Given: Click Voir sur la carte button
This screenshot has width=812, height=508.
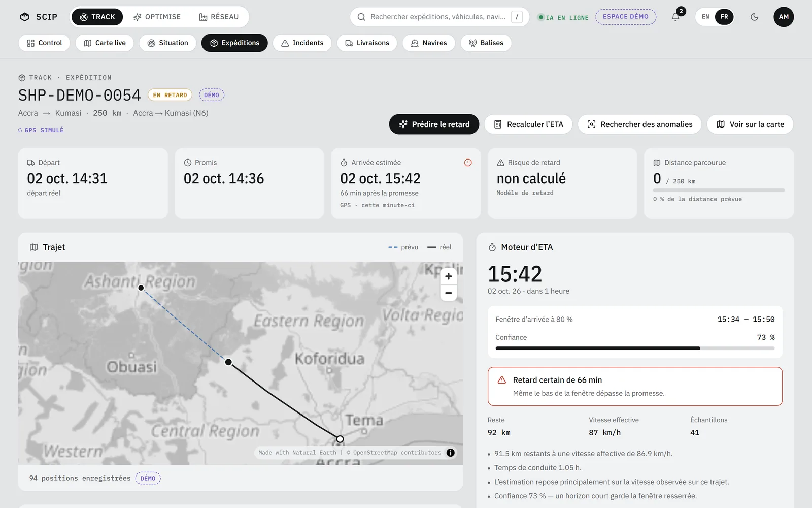Looking at the screenshot, I should [x=750, y=124].
